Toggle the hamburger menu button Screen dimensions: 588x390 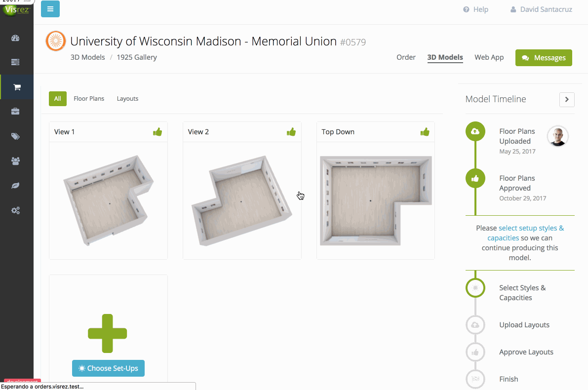[50, 9]
